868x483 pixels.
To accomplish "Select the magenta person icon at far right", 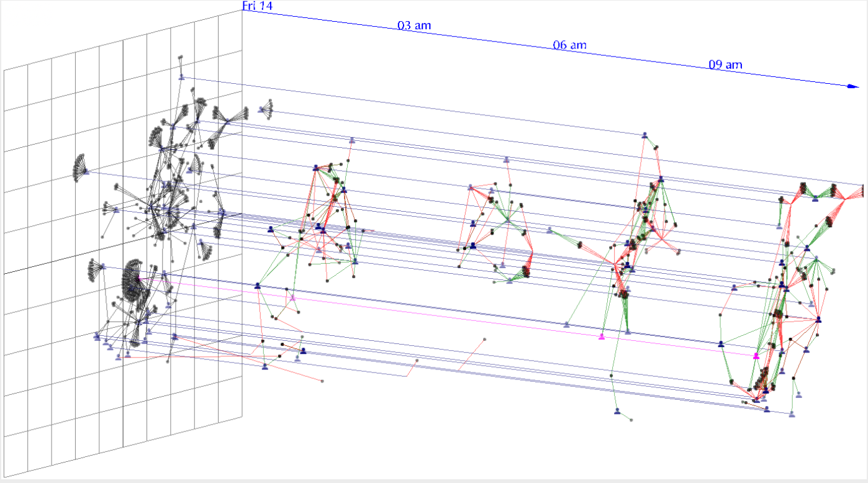I will [756, 356].
